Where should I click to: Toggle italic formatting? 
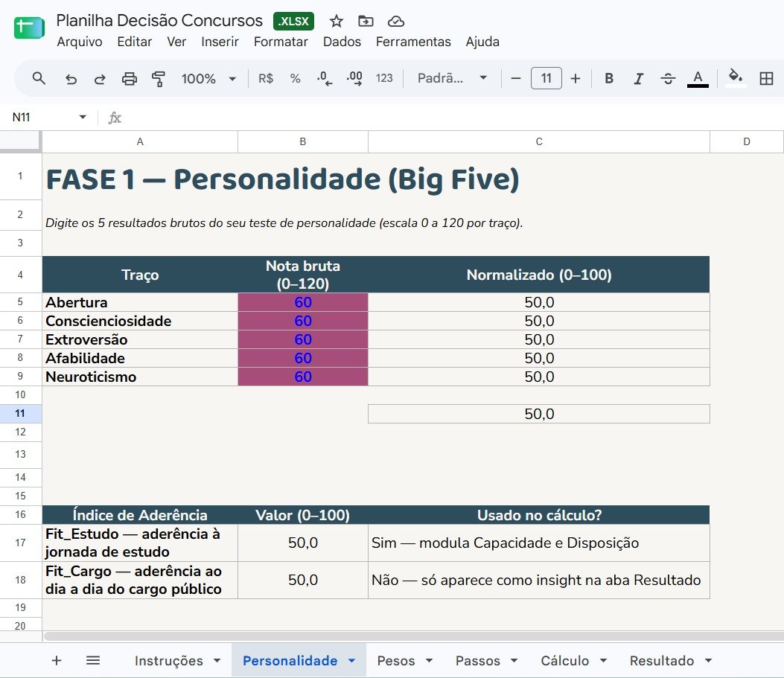(639, 78)
